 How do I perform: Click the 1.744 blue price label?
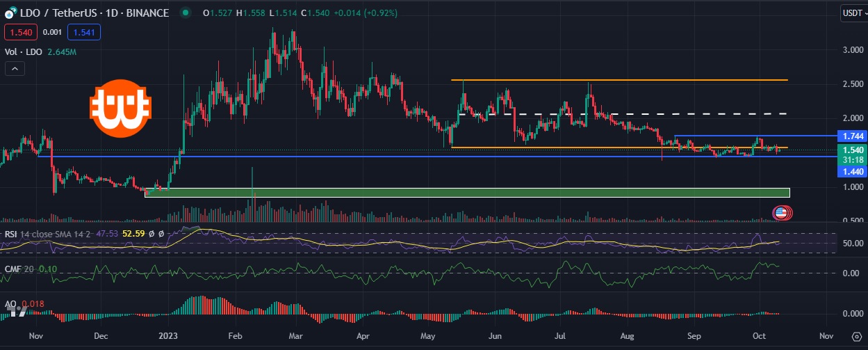pos(852,136)
